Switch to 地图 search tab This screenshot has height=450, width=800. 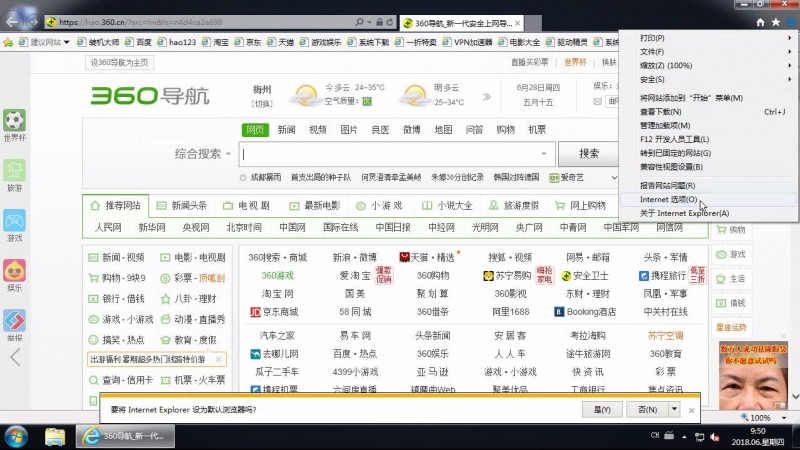tap(443, 130)
